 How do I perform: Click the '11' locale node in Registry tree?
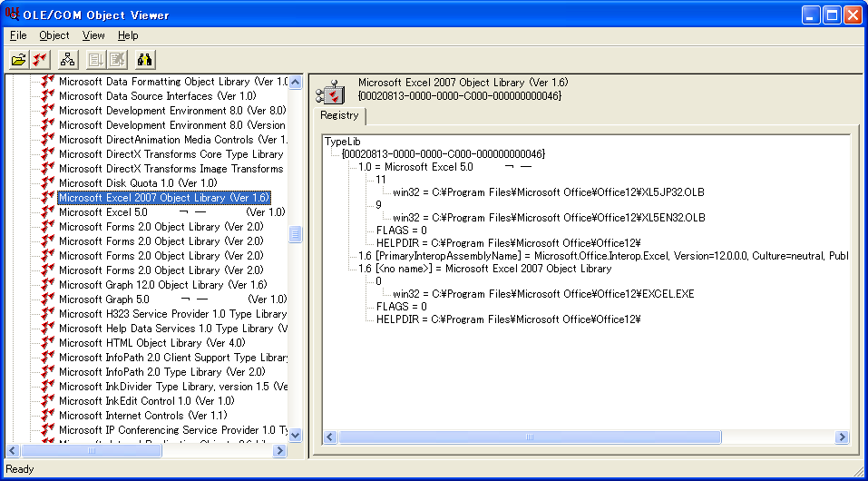pyautogui.click(x=380, y=180)
